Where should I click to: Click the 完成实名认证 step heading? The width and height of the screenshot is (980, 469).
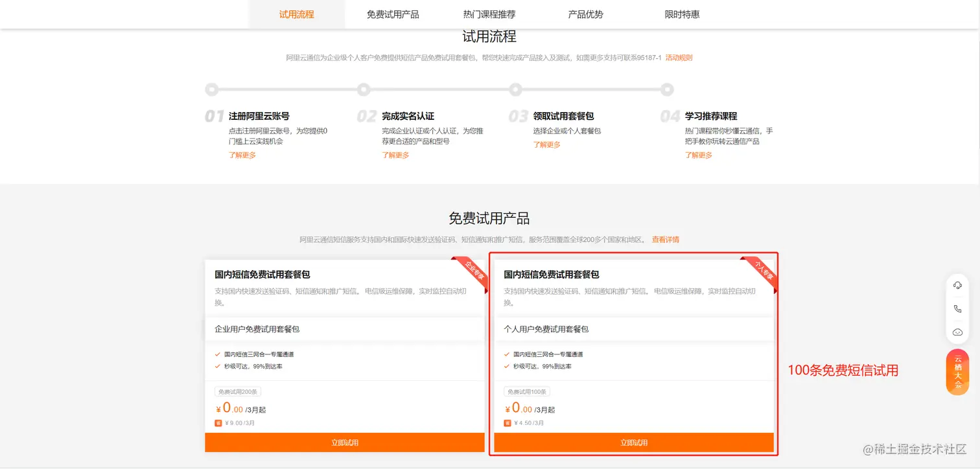[408, 117]
